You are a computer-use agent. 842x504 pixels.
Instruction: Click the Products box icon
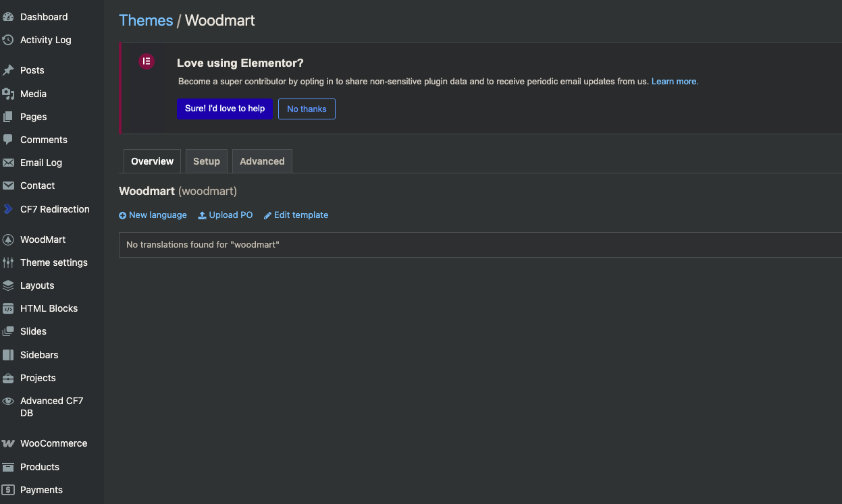[x=8, y=467]
